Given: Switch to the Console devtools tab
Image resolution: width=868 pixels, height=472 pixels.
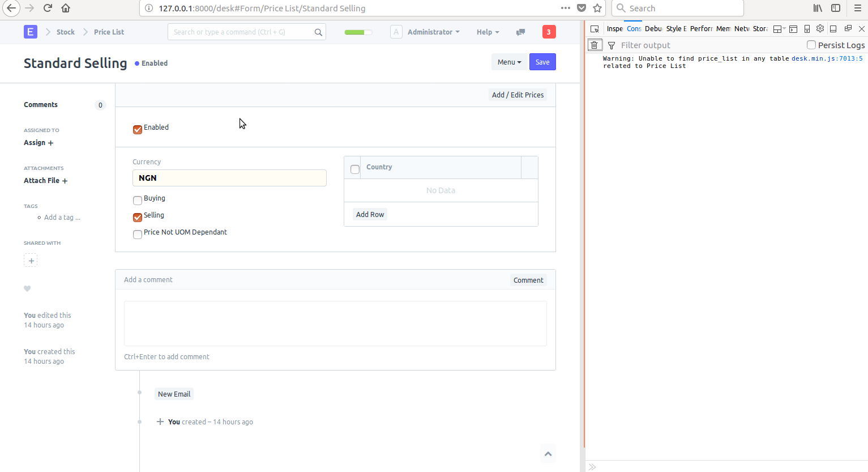Looking at the screenshot, I should 634,29.
